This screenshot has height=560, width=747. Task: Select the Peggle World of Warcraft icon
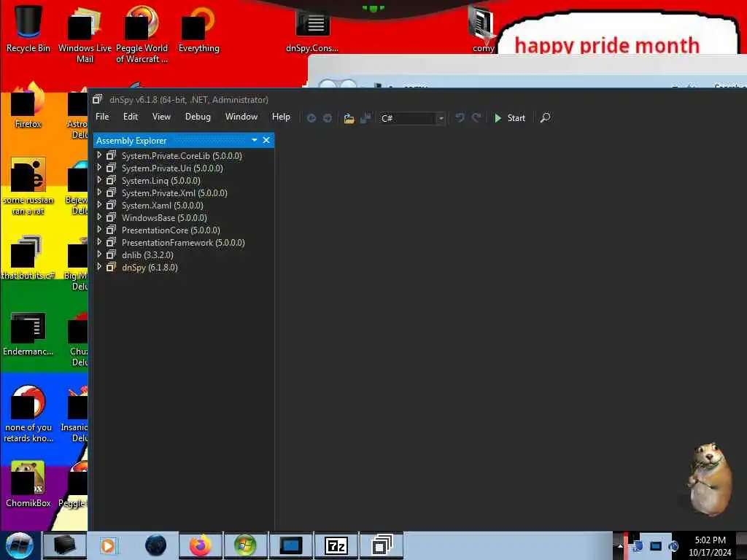tap(142, 34)
